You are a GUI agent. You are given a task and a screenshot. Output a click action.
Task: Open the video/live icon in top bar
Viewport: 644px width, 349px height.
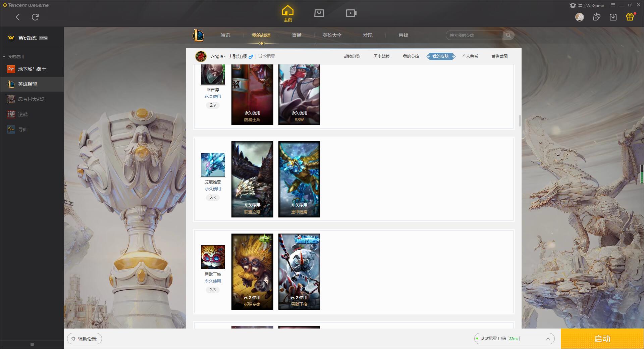pos(351,13)
